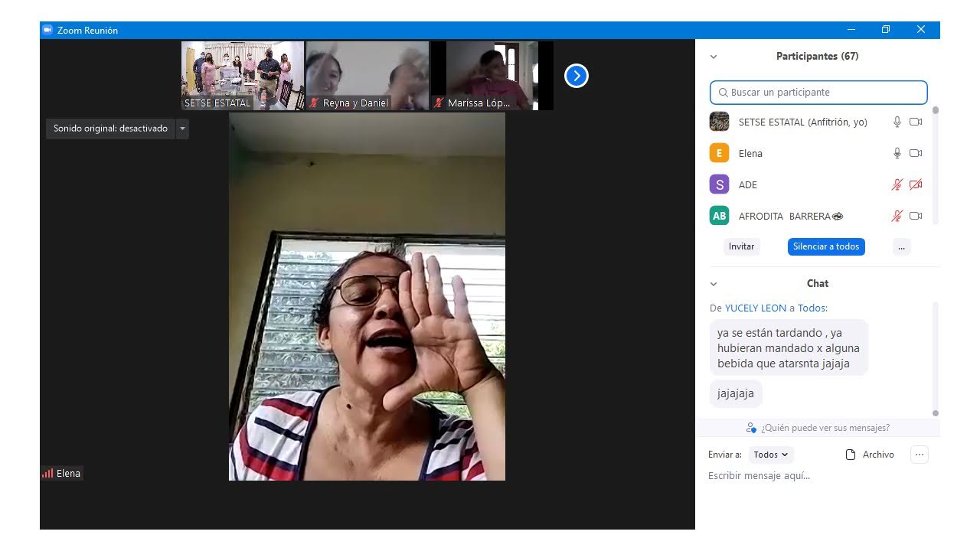
Task: Click the chat panel scrollbar
Action: point(935,358)
